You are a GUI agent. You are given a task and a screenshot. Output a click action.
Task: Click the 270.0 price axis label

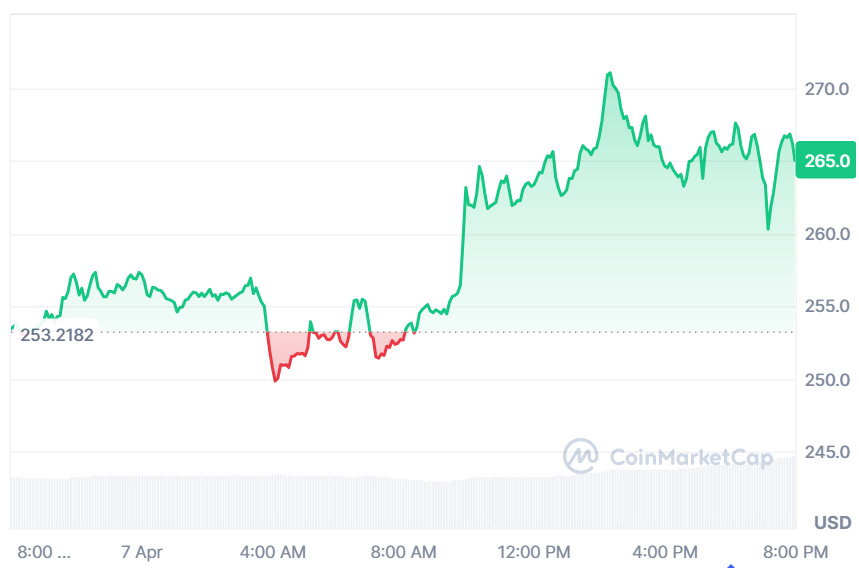click(x=827, y=89)
